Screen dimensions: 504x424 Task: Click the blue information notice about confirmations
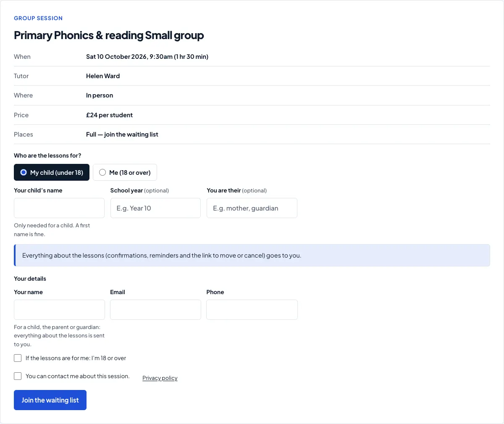[x=252, y=255]
